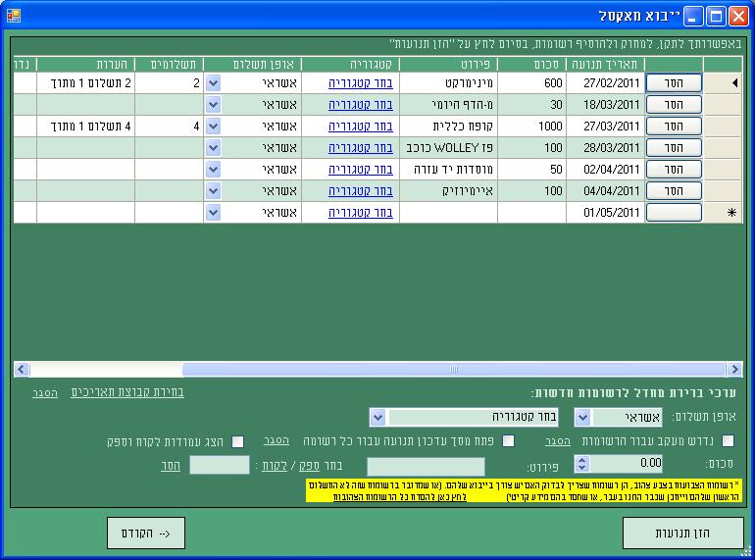Image resolution: width=755 pixels, height=560 pixels.
Task: Click the 'בחר קטגוריה' link in the WOLLEY row
Action: 361,148
